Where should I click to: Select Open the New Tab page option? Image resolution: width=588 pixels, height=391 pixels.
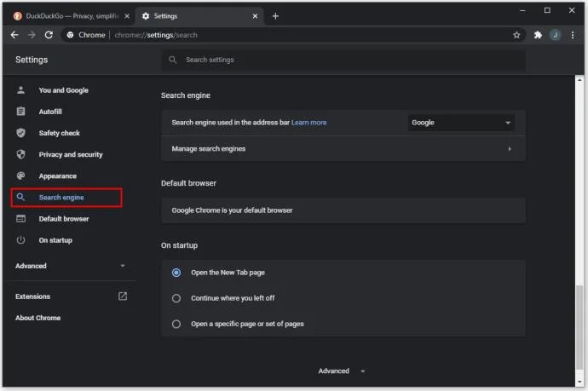coord(176,273)
